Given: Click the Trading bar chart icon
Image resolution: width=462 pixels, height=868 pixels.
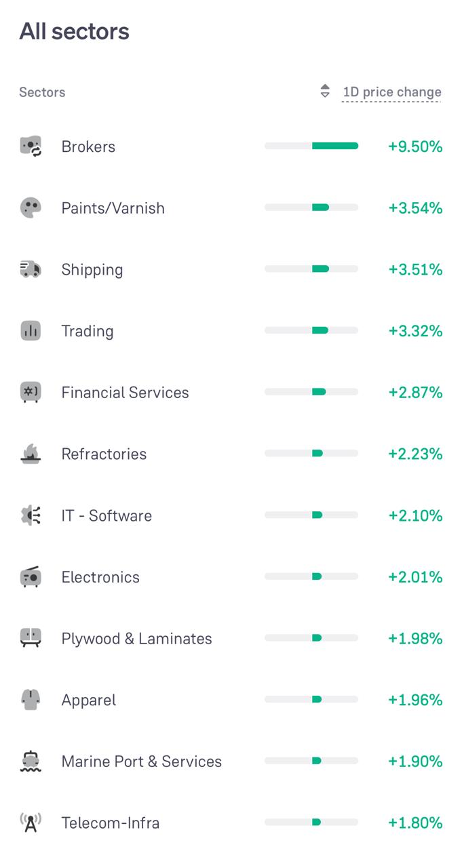Looking at the screenshot, I should point(31,331).
